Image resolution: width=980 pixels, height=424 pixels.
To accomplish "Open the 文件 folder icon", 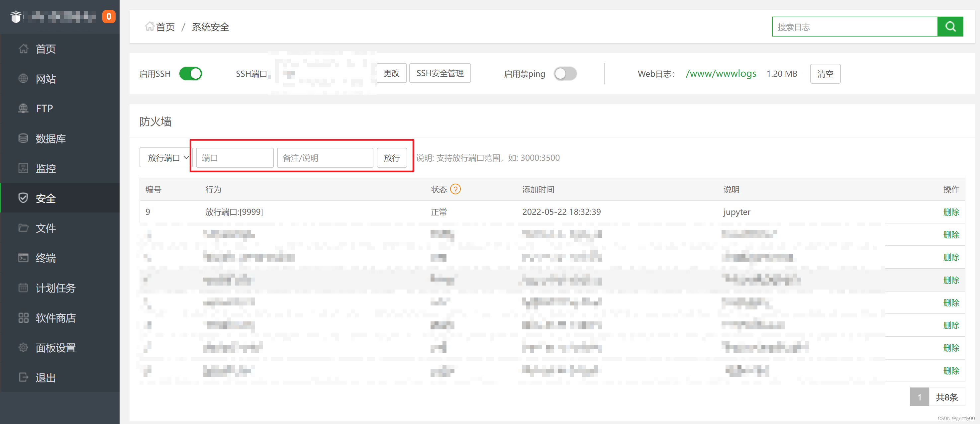I will tap(23, 228).
